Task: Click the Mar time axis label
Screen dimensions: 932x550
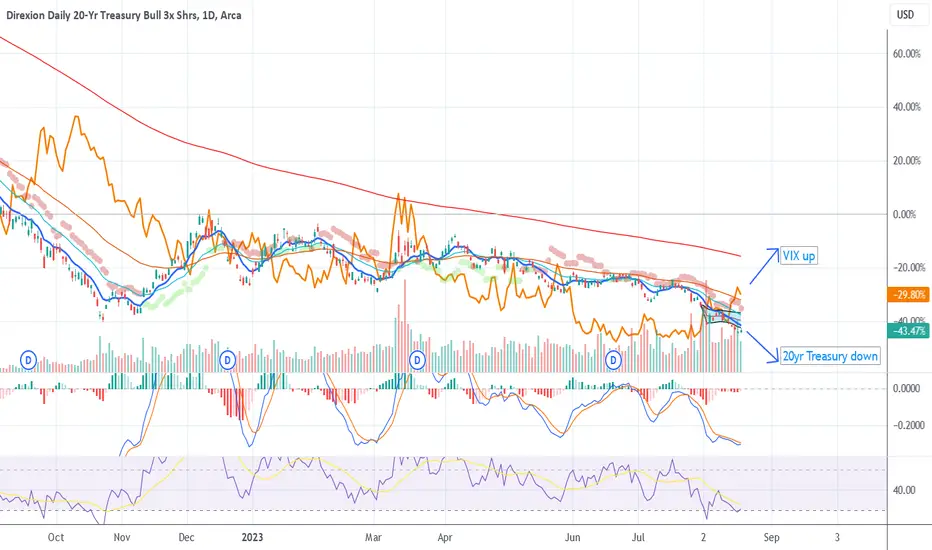Action: tap(373, 537)
